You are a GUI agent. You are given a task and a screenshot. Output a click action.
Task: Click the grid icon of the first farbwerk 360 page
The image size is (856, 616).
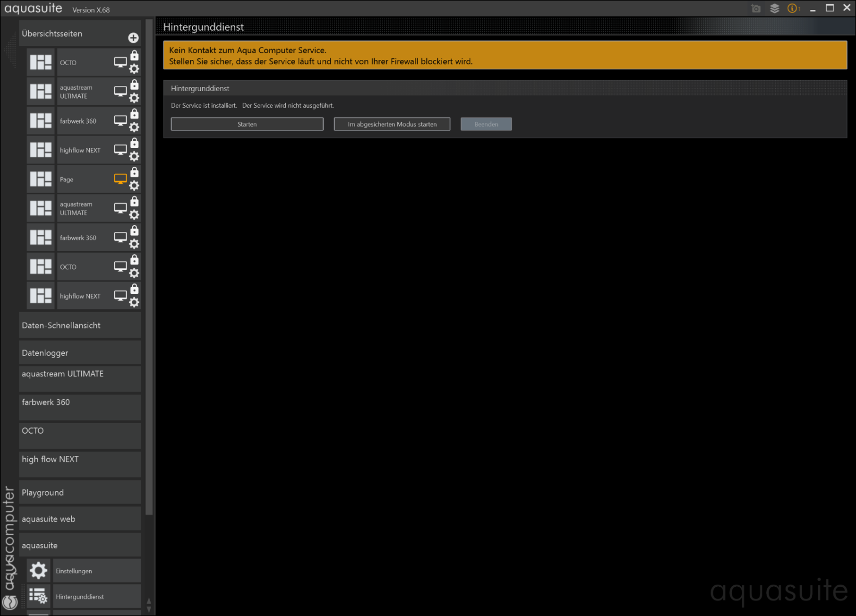(x=41, y=121)
